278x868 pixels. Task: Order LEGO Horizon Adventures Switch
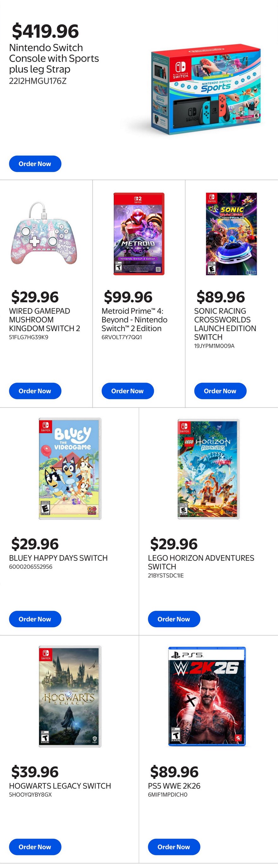coord(174,619)
